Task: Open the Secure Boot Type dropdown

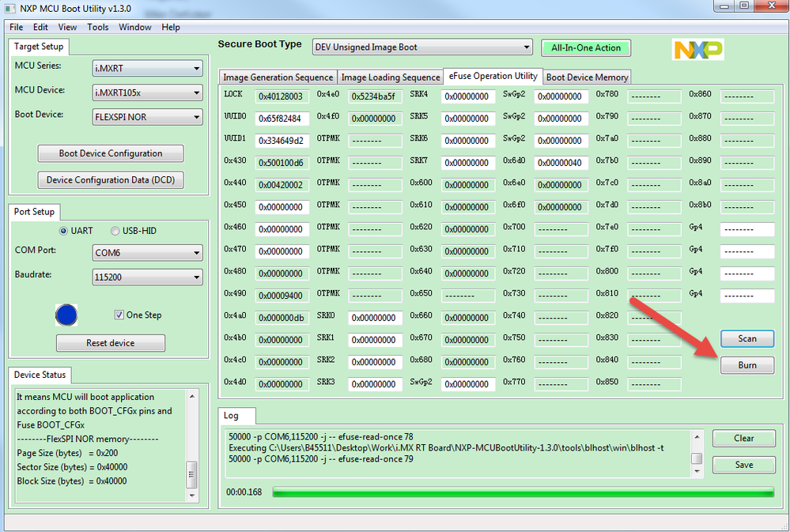Action: tap(421, 47)
